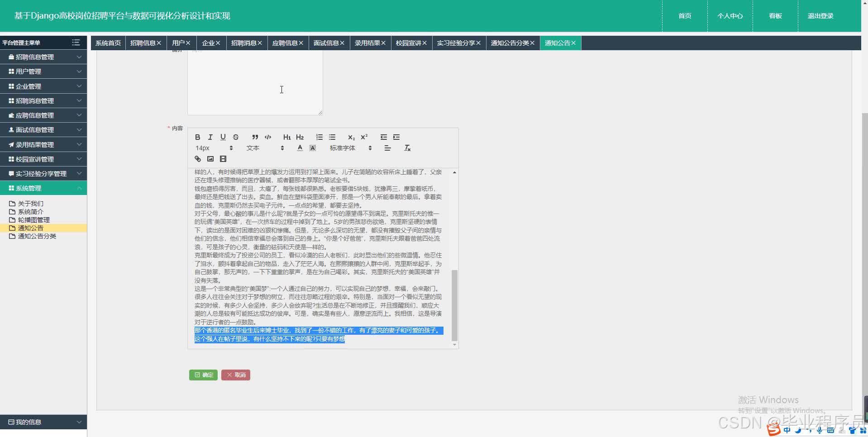Select 通知公告 in the sidebar

(43, 228)
